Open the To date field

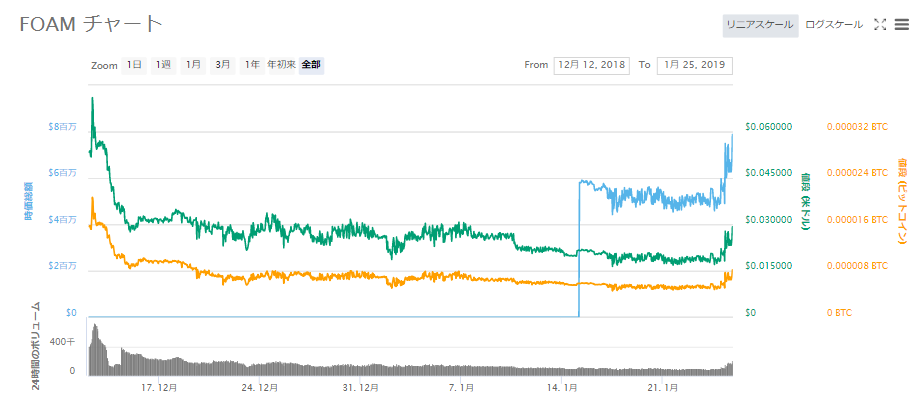point(694,65)
